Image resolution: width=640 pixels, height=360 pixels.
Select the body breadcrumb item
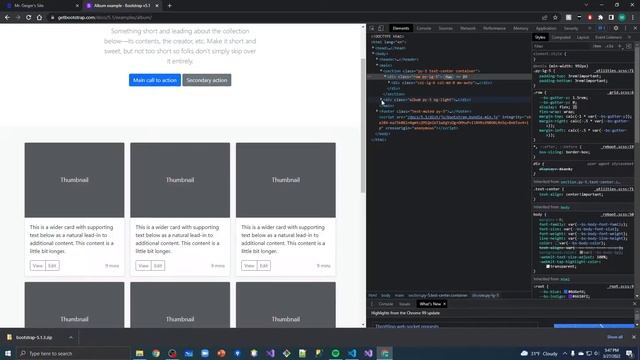386,295
